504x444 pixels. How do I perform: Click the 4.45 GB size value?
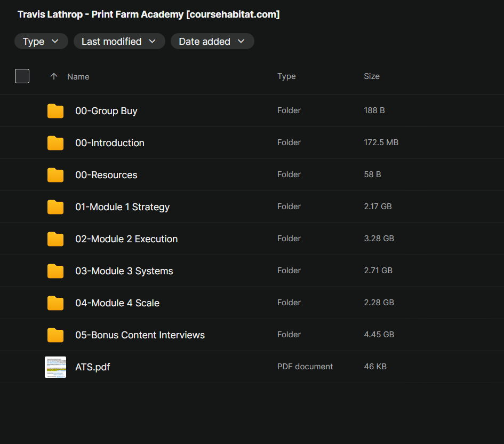coord(379,335)
